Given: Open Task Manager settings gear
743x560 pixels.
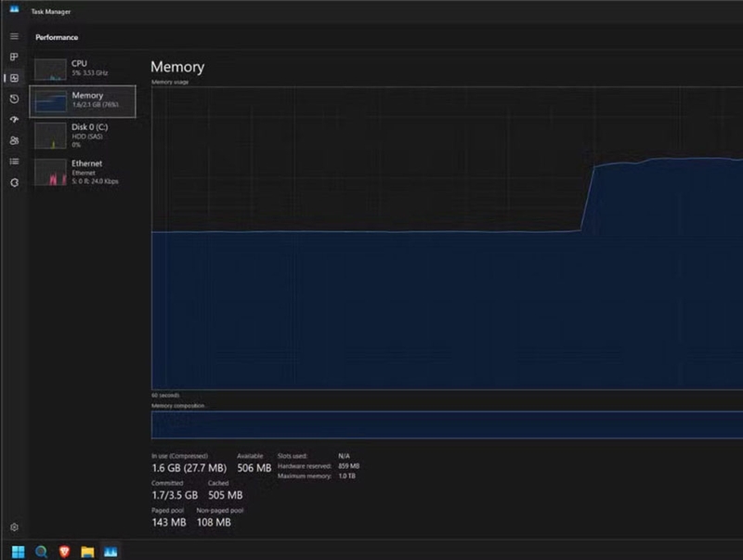Looking at the screenshot, I should click(14, 527).
